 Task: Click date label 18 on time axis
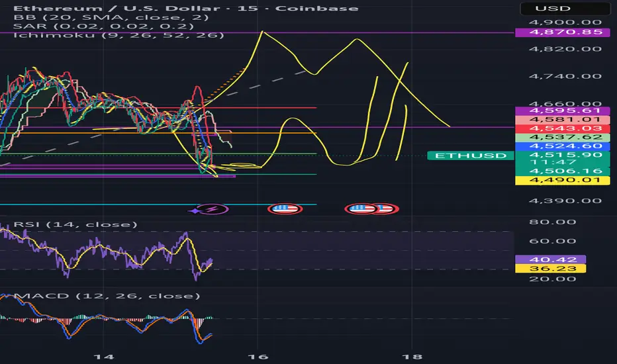412,357
